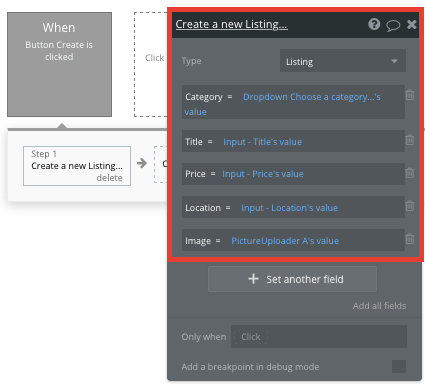Click the Location field label
The image size is (425, 384).
(203, 208)
